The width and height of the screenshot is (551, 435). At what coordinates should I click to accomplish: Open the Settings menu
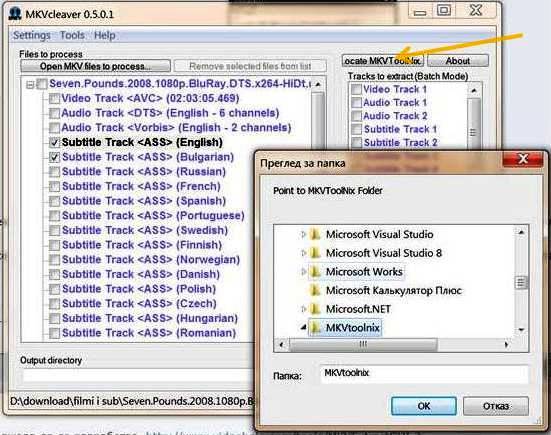pos(32,35)
